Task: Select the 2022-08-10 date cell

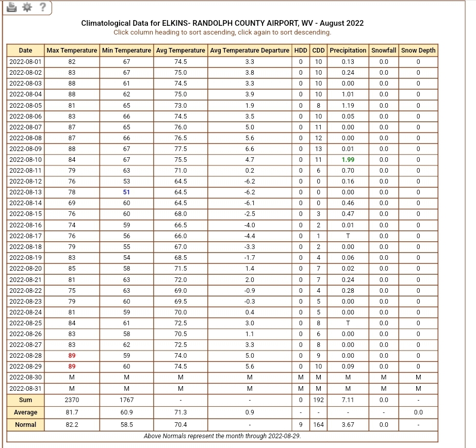Action: (25, 160)
